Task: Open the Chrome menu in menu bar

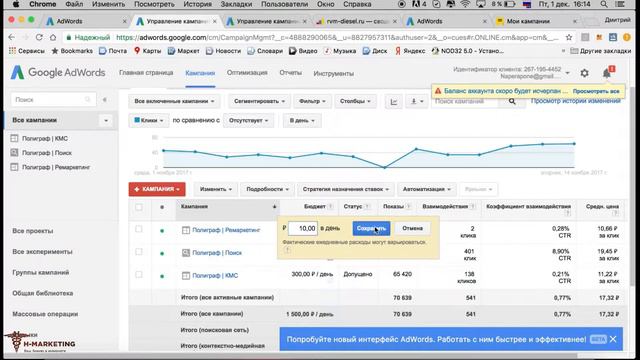Action: click(x=42, y=4)
